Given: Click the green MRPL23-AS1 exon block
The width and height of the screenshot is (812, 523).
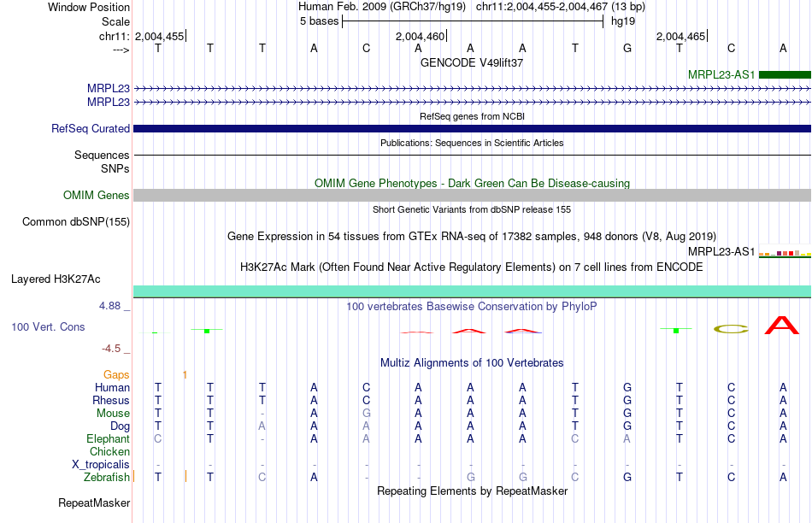Looking at the screenshot, I should [x=785, y=74].
